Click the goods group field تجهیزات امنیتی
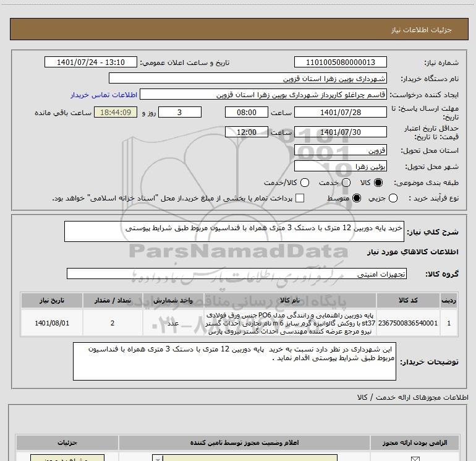 pos(237,274)
